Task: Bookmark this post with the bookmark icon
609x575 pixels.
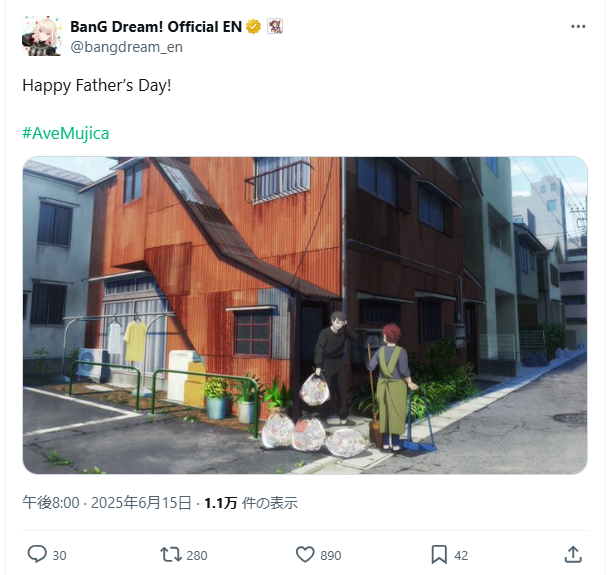Action: coord(439,554)
